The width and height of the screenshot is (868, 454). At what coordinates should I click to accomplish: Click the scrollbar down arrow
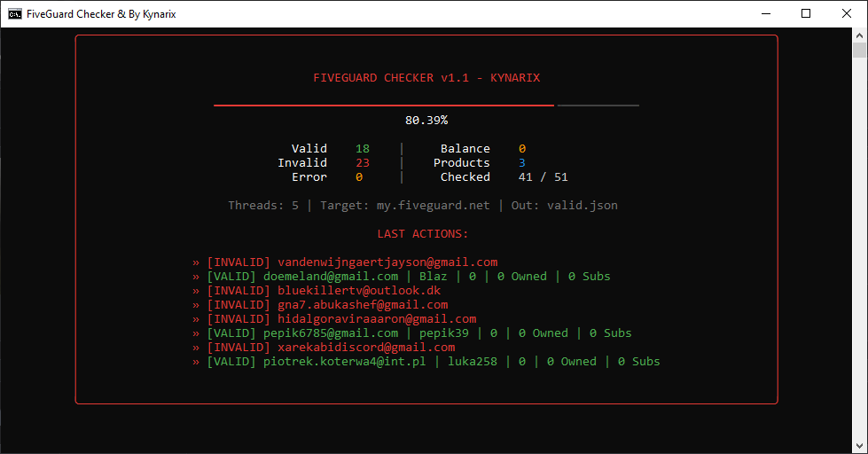click(x=859, y=446)
